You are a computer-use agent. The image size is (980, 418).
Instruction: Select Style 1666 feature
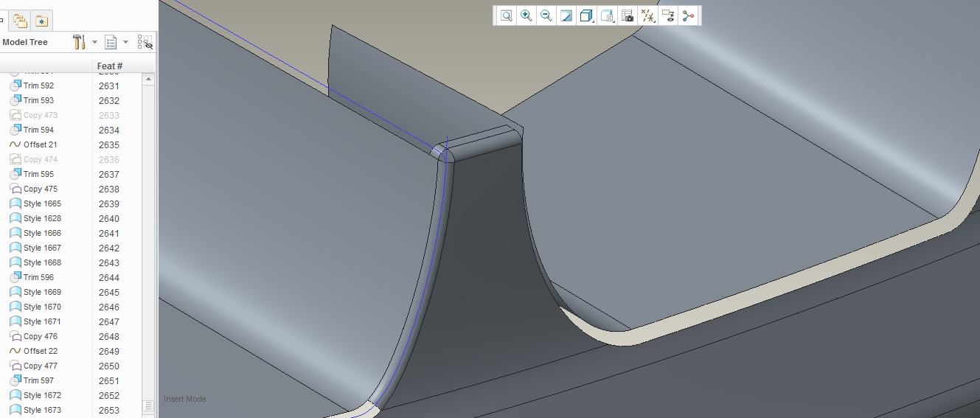(x=42, y=233)
